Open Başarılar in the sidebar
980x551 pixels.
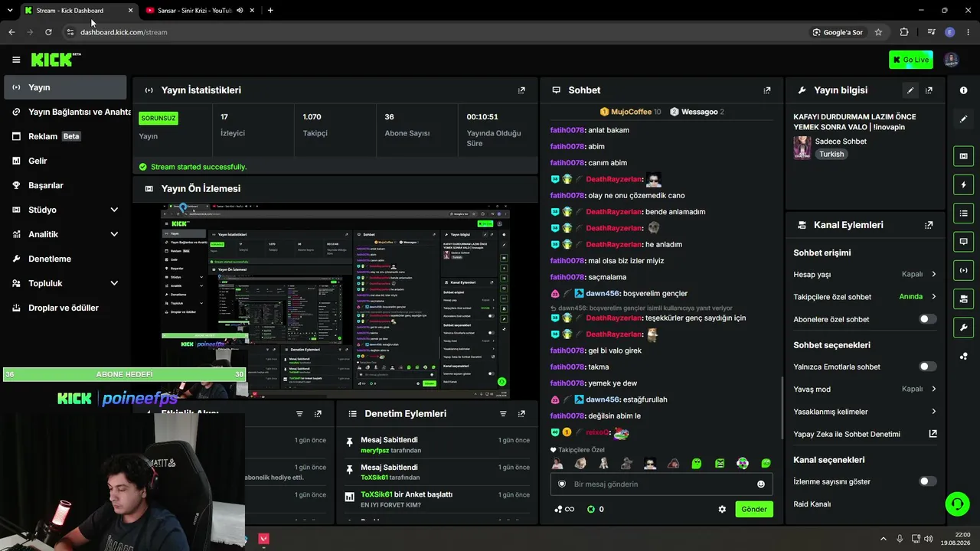65,185
